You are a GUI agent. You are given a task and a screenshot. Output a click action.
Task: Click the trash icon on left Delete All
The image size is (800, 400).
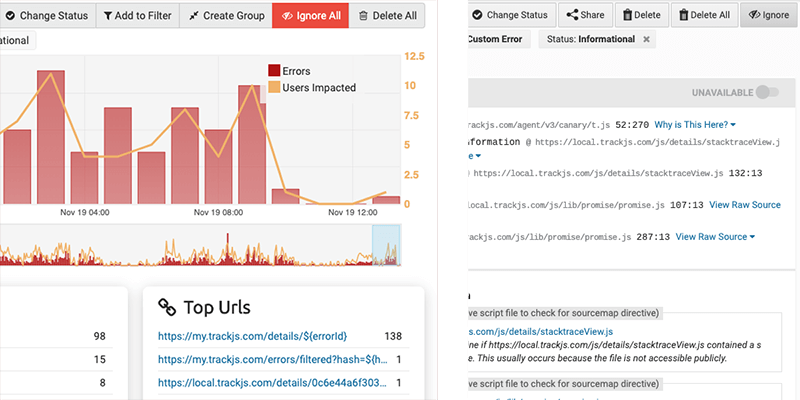coord(363,16)
